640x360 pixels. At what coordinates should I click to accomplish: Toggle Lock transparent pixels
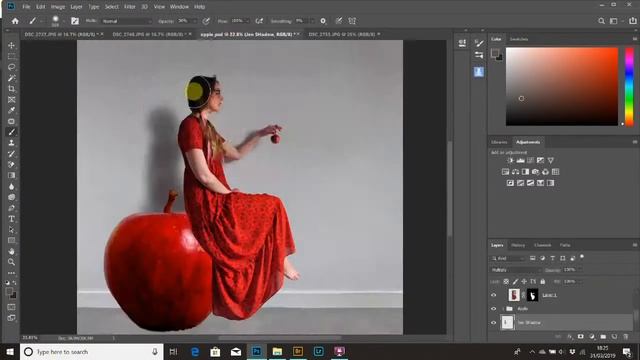pos(506,282)
